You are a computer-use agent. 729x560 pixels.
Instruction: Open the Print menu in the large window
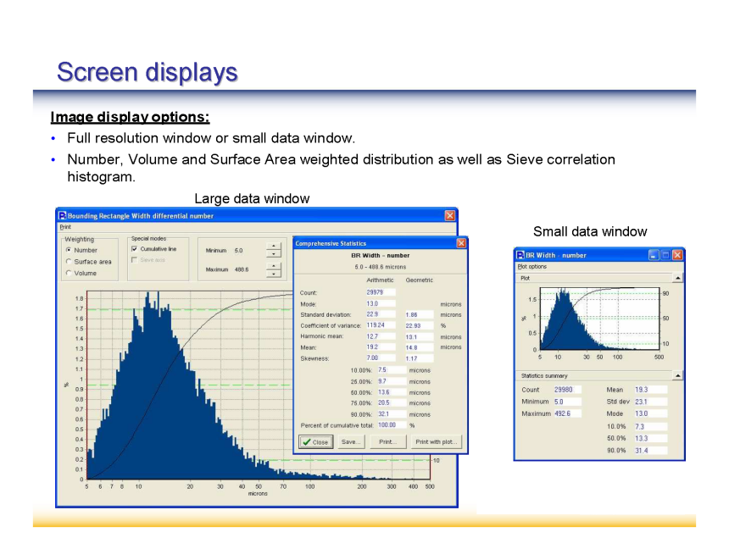(64, 227)
